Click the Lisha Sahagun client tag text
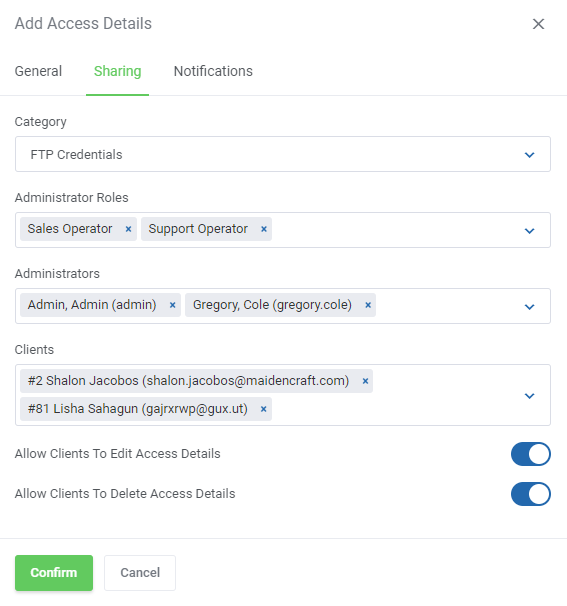 click(138, 409)
